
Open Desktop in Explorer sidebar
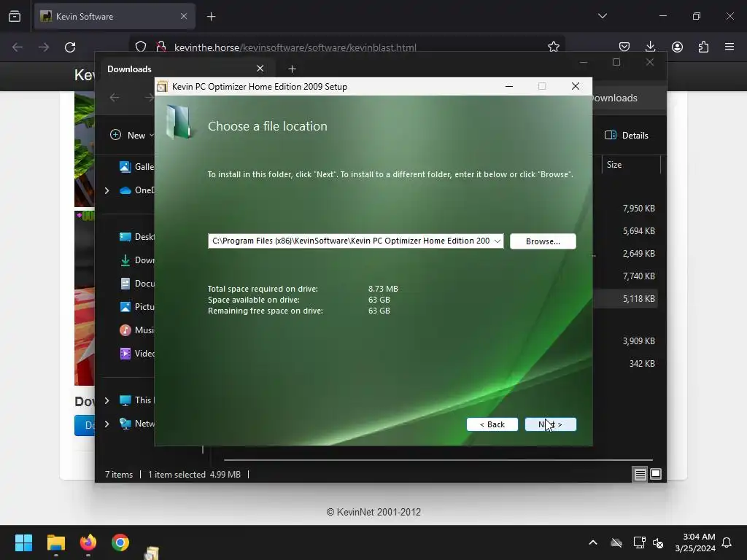(x=136, y=237)
